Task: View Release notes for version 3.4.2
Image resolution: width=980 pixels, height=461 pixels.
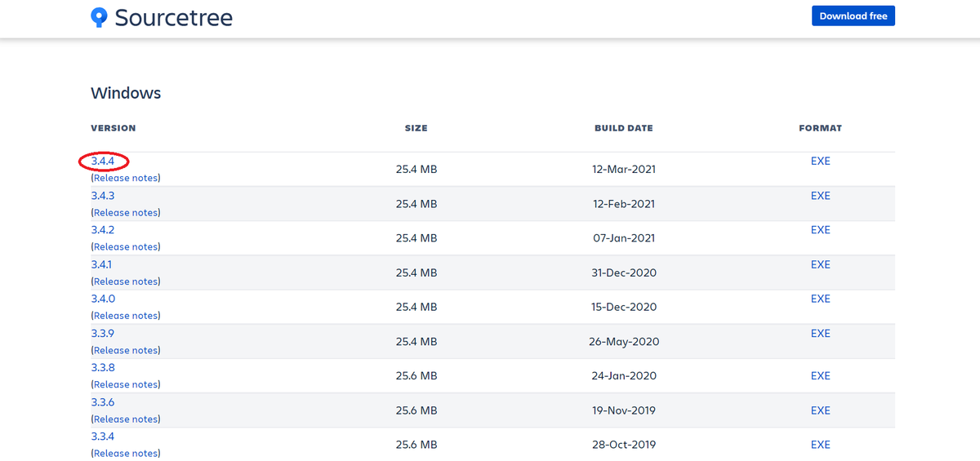Action: pyautogui.click(x=126, y=246)
